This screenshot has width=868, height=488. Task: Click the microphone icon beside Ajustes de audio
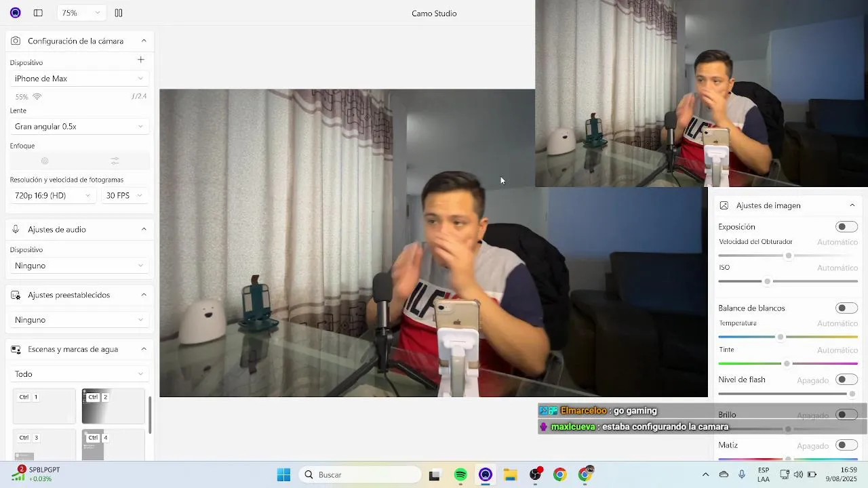point(16,230)
